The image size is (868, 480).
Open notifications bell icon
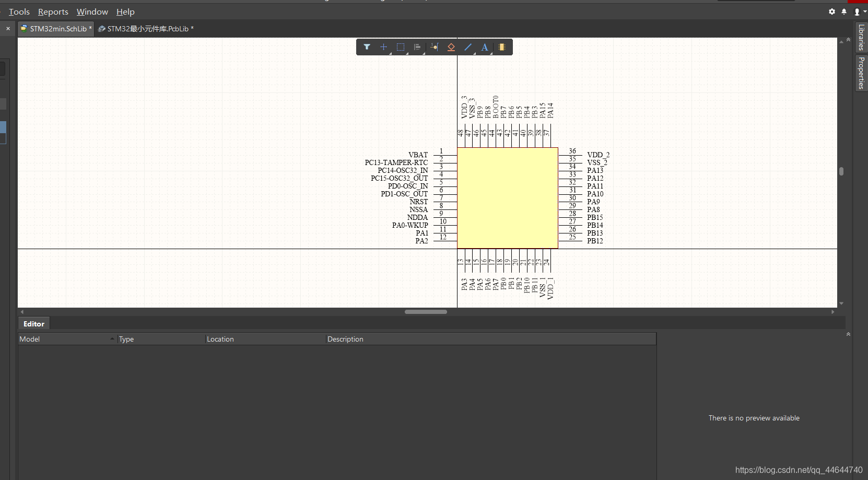click(844, 11)
